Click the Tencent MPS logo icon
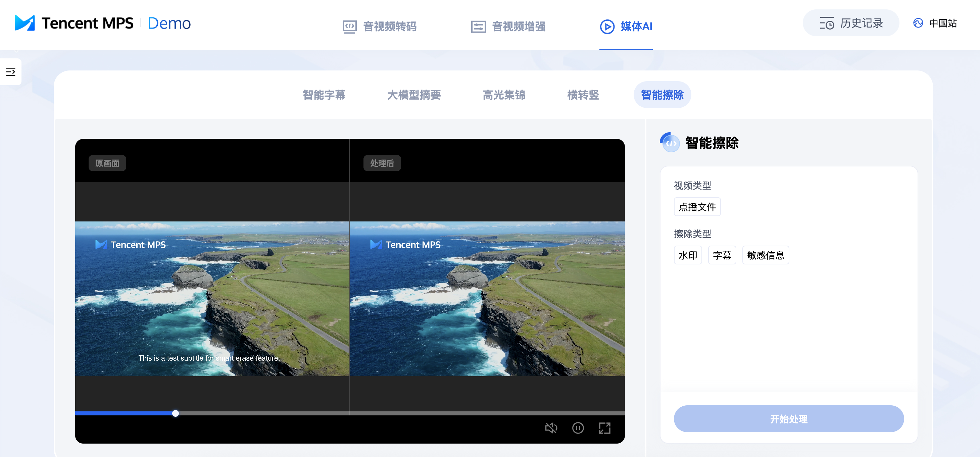 (24, 23)
